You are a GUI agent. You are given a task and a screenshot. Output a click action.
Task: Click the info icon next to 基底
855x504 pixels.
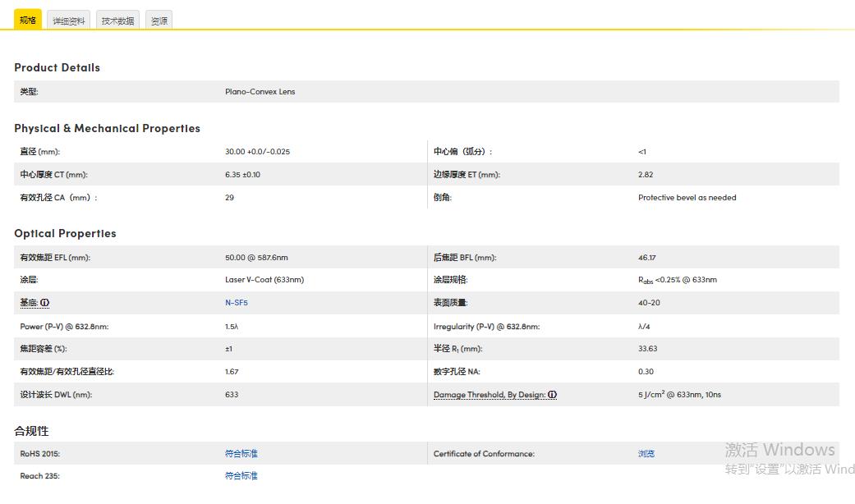[x=45, y=303]
